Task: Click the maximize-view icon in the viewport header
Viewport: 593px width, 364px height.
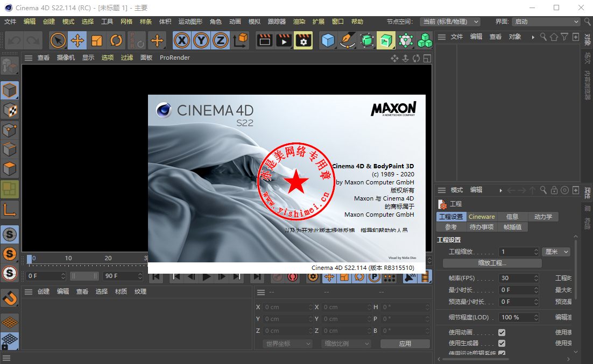Action: coord(427,58)
